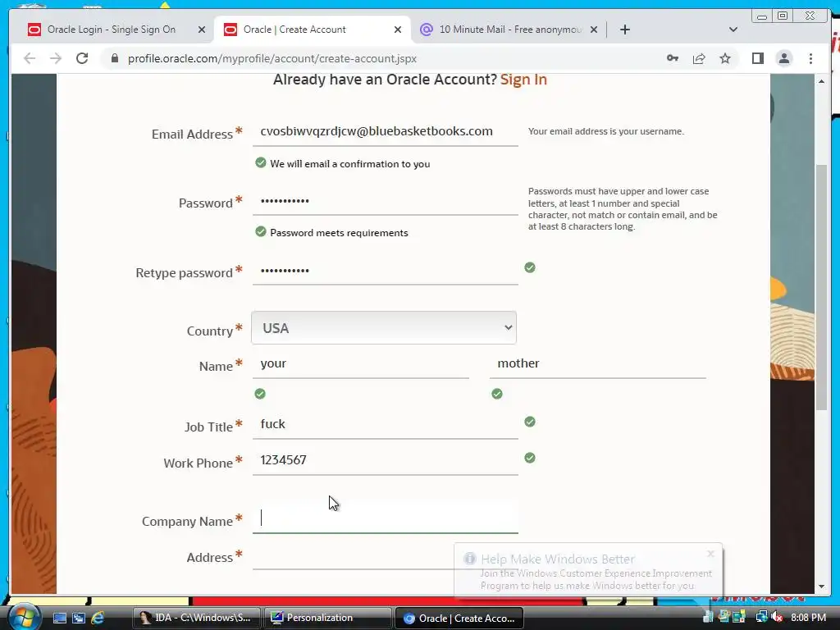Click the 8:08 PM taskbar clock
Viewport: 840px width, 630px height.
tap(808, 618)
